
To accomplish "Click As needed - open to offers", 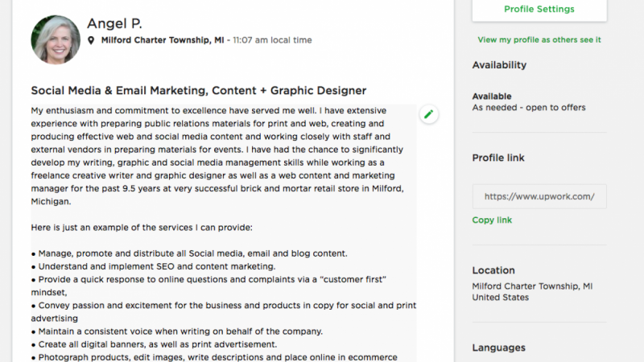I will [529, 108].
